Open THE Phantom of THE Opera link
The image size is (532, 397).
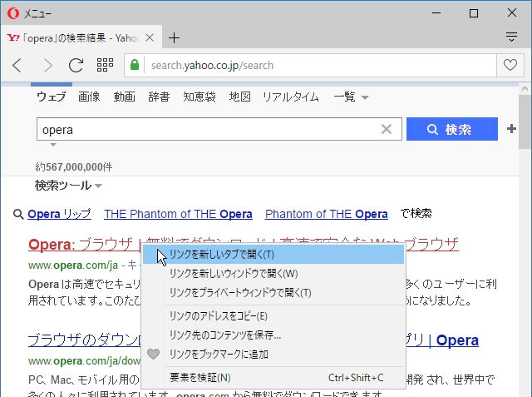(x=178, y=214)
